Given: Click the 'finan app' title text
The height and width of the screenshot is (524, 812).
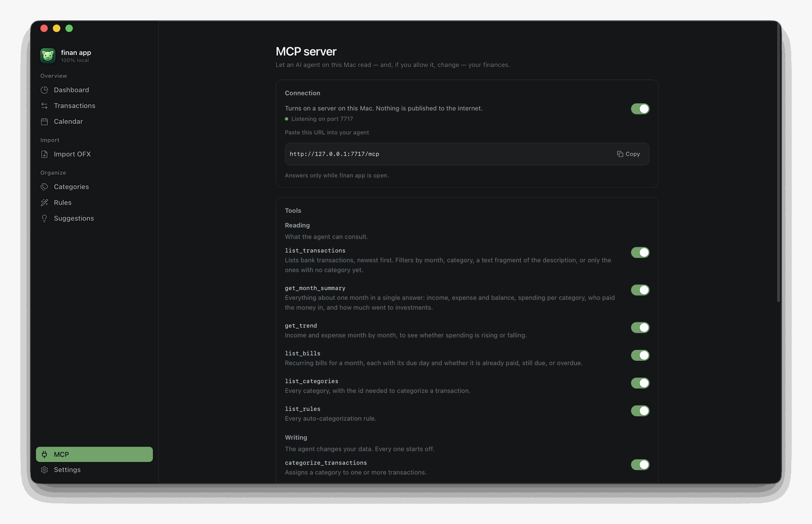Looking at the screenshot, I should pyautogui.click(x=76, y=53).
